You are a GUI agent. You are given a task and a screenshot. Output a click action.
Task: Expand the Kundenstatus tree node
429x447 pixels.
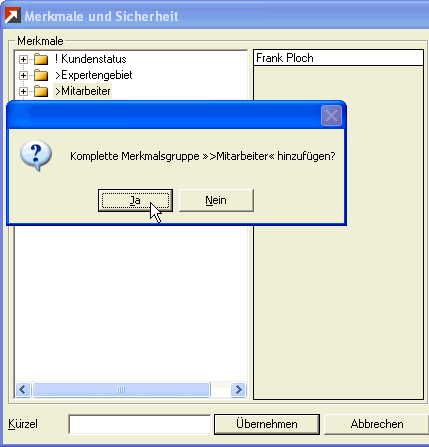tap(23, 59)
